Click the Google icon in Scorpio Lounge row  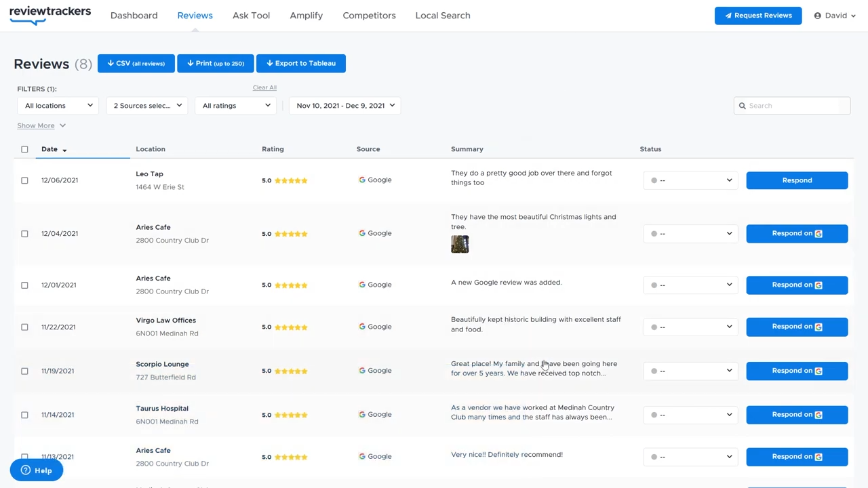click(362, 371)
